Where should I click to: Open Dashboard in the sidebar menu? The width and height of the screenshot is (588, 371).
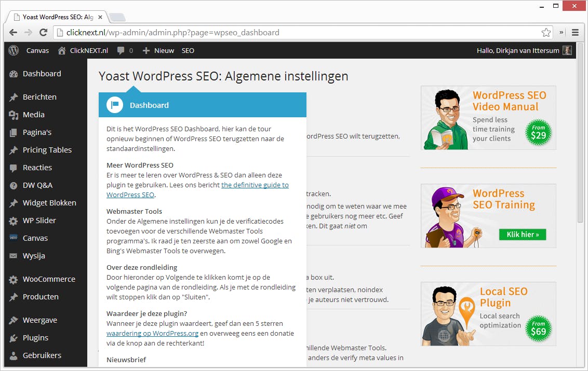(42, 74)
